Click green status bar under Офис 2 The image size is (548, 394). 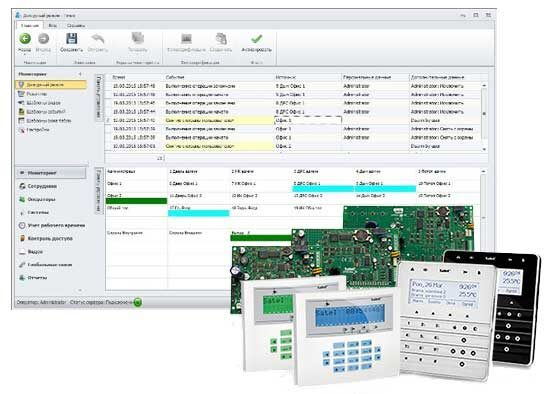(x=136, y=201)
